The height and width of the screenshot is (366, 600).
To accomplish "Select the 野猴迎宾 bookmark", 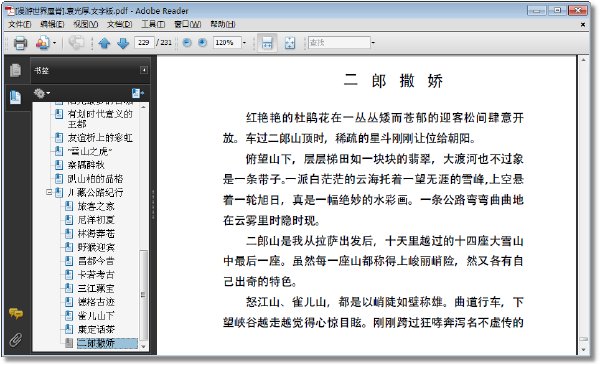I will click(96, 247).
